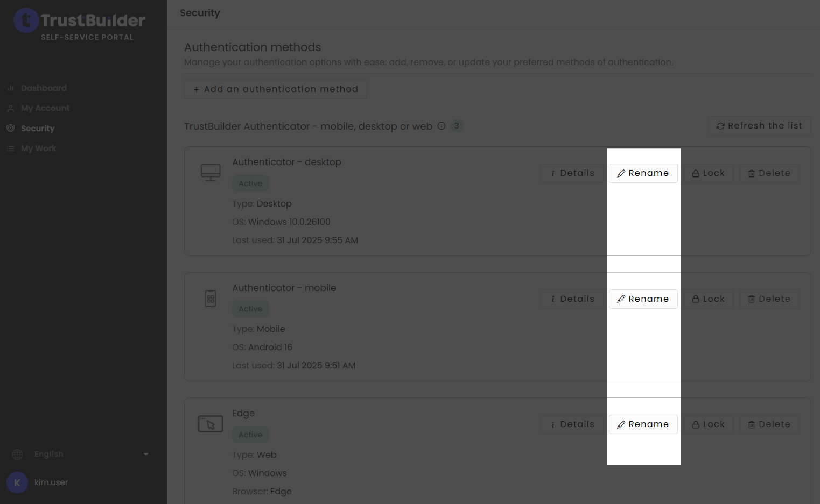Click the Edge web browser device icon

point(211,424)
